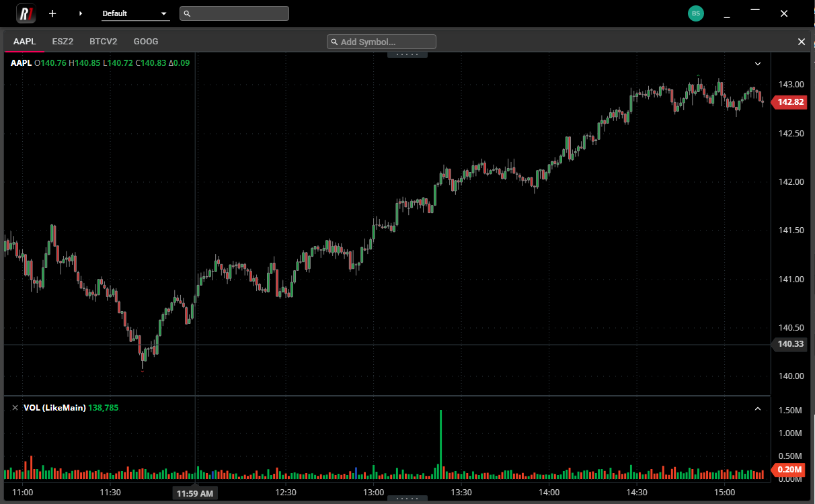This screenshot has width=815, height=504.
Task: Open the BS user avatar
Action: (x=696, y=13)
